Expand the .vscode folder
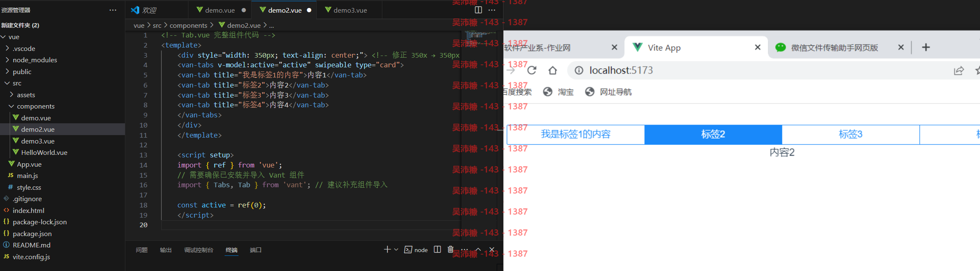Viewport: 980px width, 271px height. coord(7,48)
